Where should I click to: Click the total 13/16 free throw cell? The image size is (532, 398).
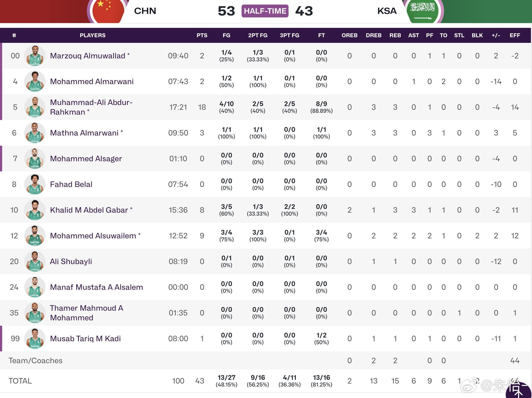[x=322, y=381]
